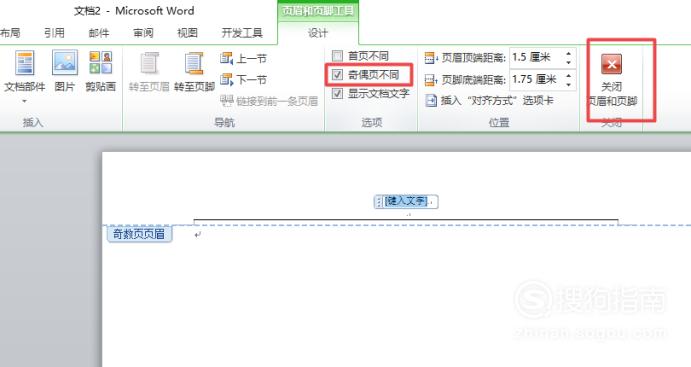Click 插入"对齐方式"选项卡

point(489,100)
